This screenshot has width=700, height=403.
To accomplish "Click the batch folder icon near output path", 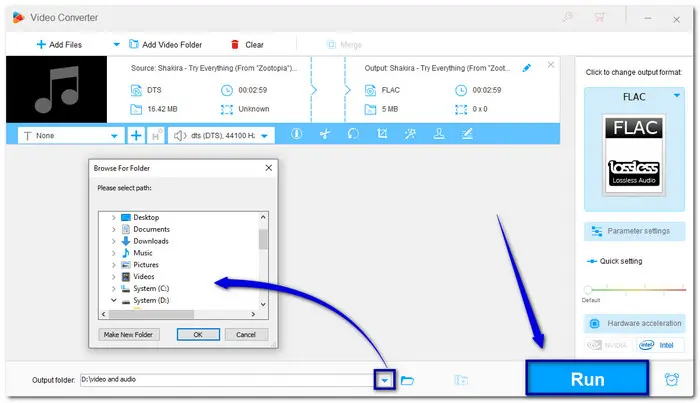I will [461, 380].
